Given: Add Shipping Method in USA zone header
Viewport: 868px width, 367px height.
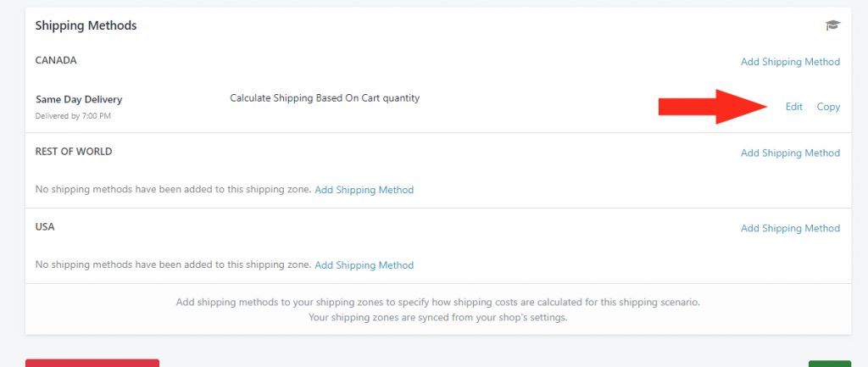Looking at the screenshot, I should (x=790, y=228).
